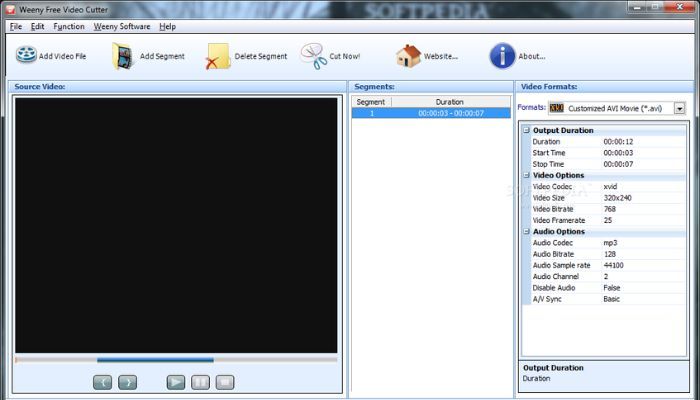Screen dimensions: 700x400
Task: Click the A/V Sync value Basic
Action: pos(612,299)
